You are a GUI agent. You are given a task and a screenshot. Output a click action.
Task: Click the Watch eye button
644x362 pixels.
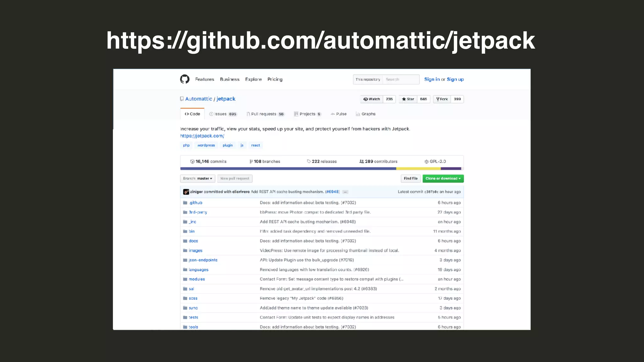click(x=372, y=99)
